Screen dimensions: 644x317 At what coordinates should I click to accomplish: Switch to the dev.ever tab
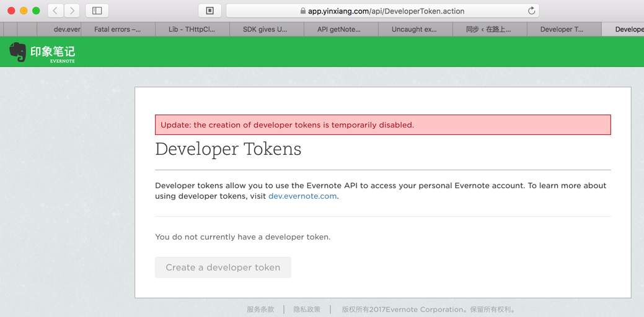tap(59, 30)
